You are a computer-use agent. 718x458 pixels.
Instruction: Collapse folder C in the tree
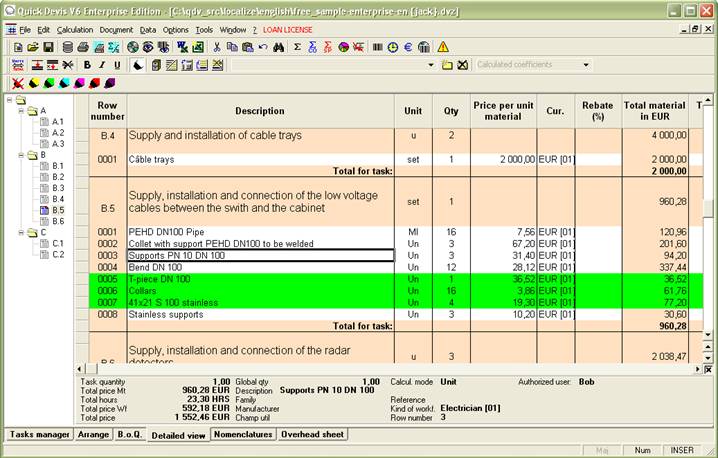[21, 233]
